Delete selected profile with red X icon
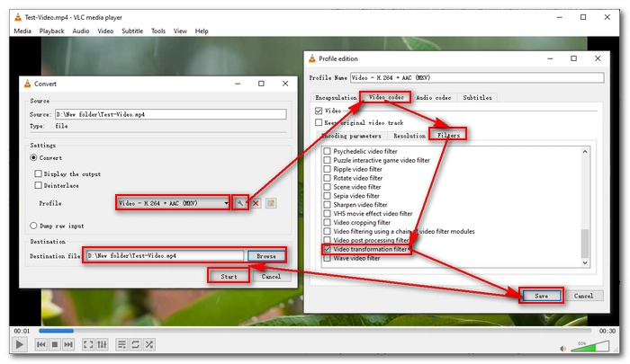 (x=256, y=203)
